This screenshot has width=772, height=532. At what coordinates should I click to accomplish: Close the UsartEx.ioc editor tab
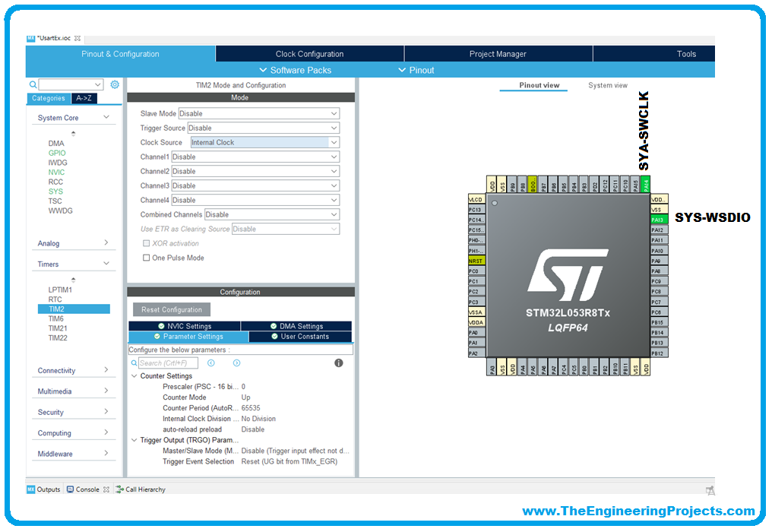[78, 38]
